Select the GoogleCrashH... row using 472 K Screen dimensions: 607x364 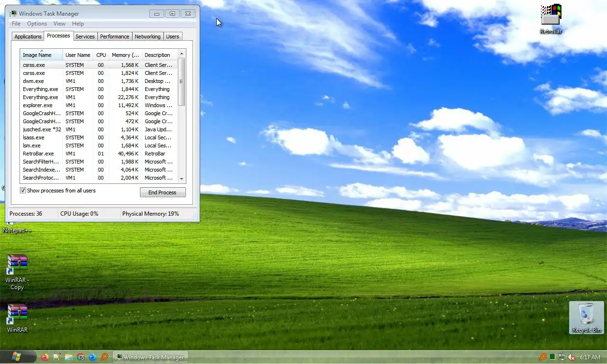(x=99, y=121)
